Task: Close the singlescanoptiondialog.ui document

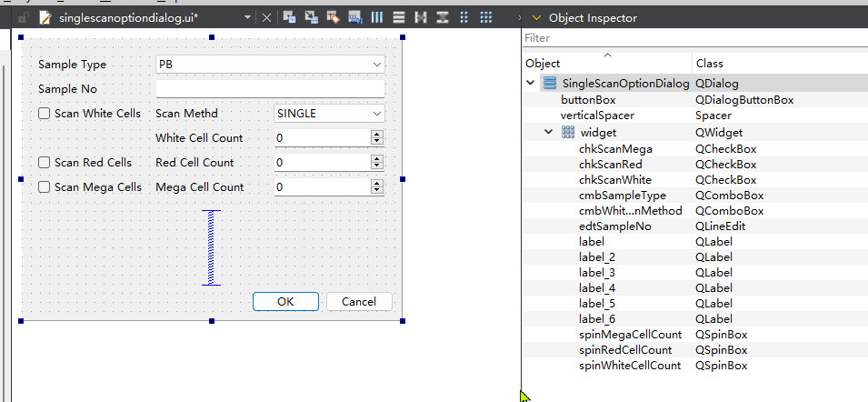Action: [266, 17]
